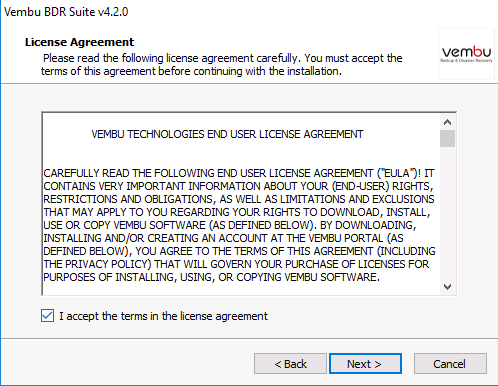Viewport: 498px width, 386px height.
Task: Click the license scrollbar thumb
Action: point(447,138)
